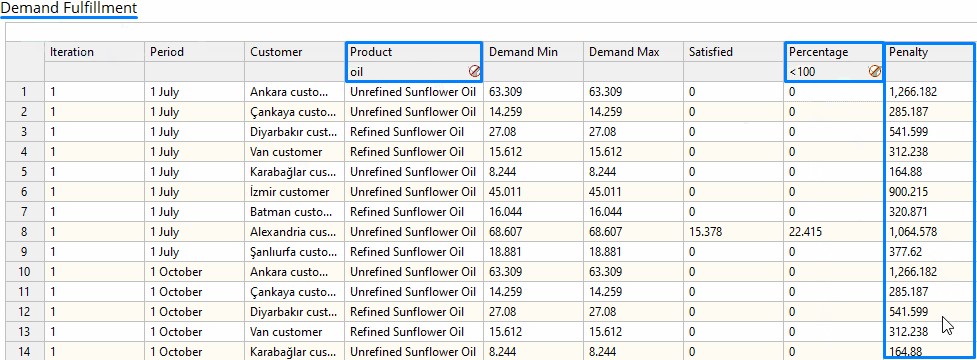977x360 pixels.
Task: Sort by the Penalty column header
Action: pyautogui.click(x=930, y=52)
